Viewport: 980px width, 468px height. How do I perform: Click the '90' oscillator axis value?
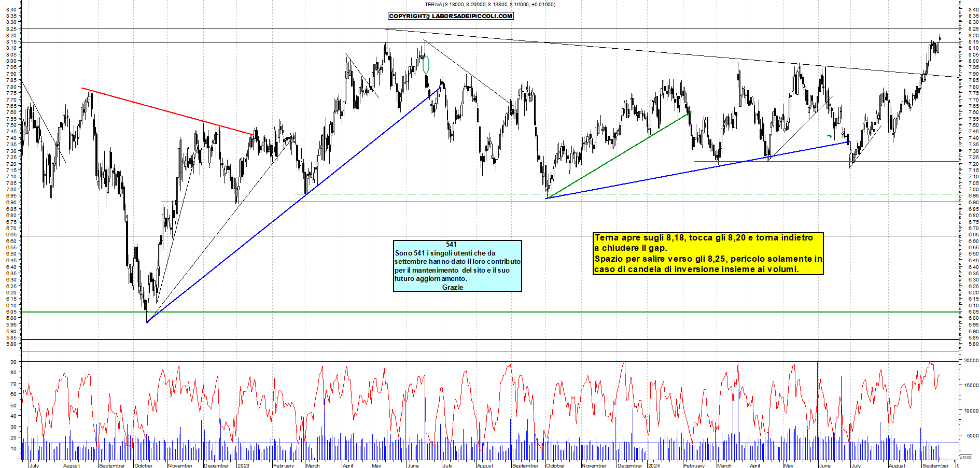point(13,362)
